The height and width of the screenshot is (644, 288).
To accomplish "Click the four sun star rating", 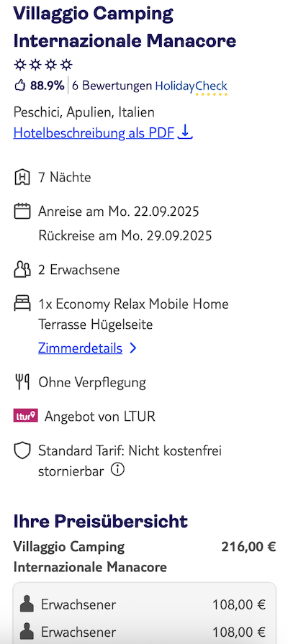I will coord(43,65).
